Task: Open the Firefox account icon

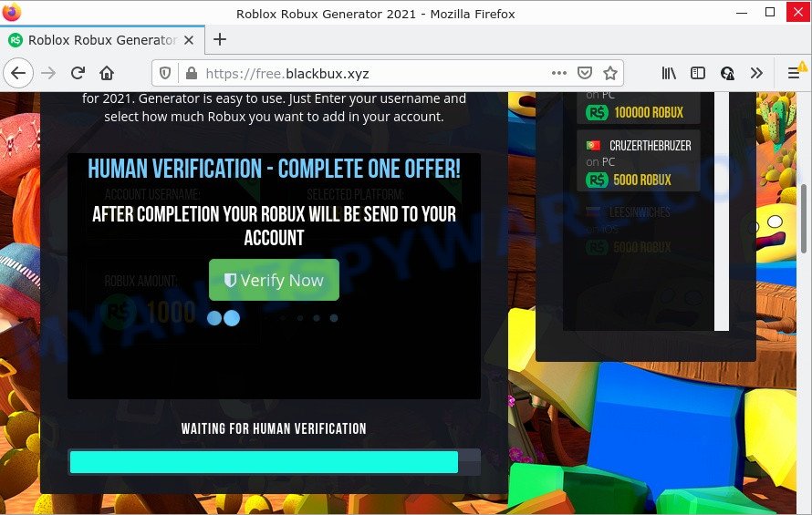Action: click(727, 74)
